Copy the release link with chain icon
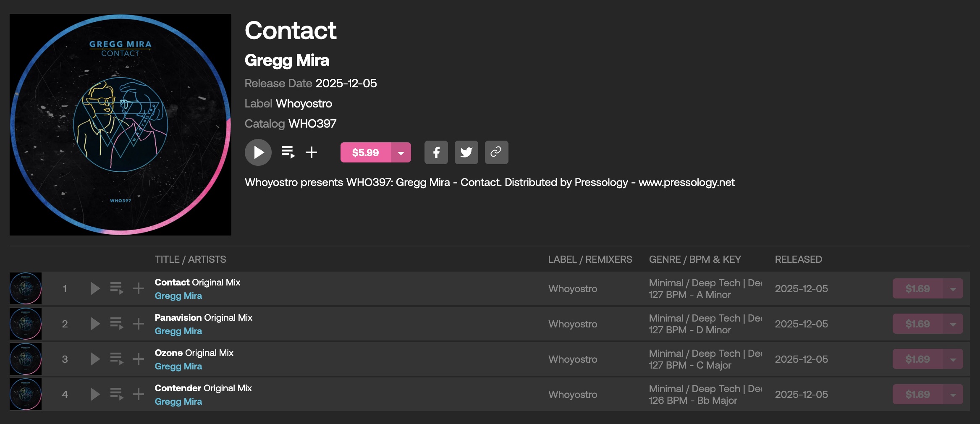980x424 pixels. (x=496, y=152)
